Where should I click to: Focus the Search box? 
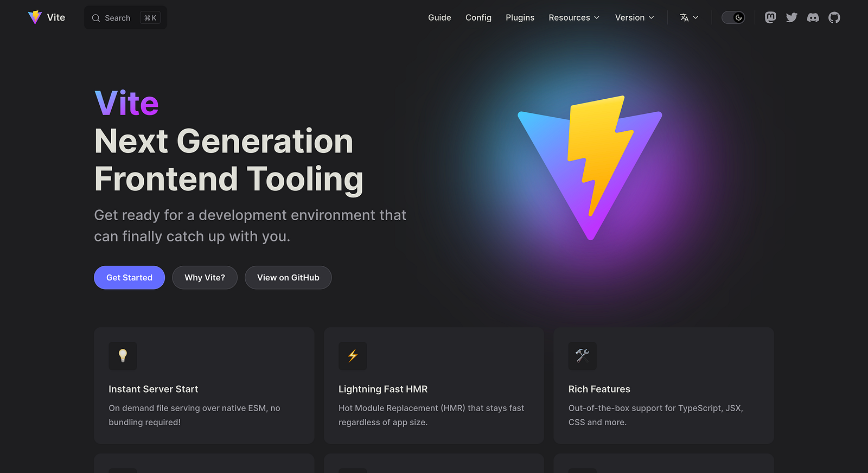125,18
